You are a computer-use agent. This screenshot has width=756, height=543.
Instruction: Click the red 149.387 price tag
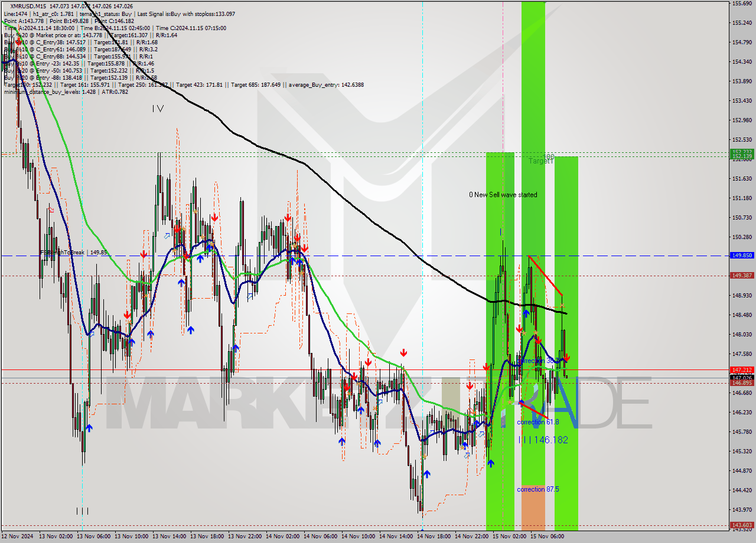tap(742, 276)
